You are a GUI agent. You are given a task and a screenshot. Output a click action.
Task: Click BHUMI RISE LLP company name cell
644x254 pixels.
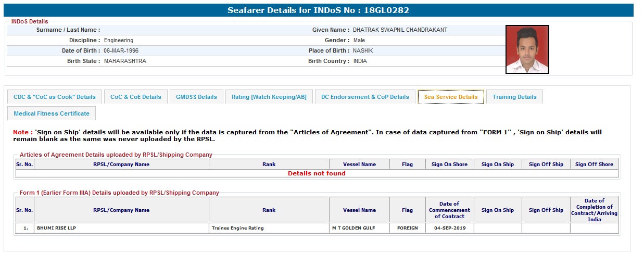coord(121,228)
